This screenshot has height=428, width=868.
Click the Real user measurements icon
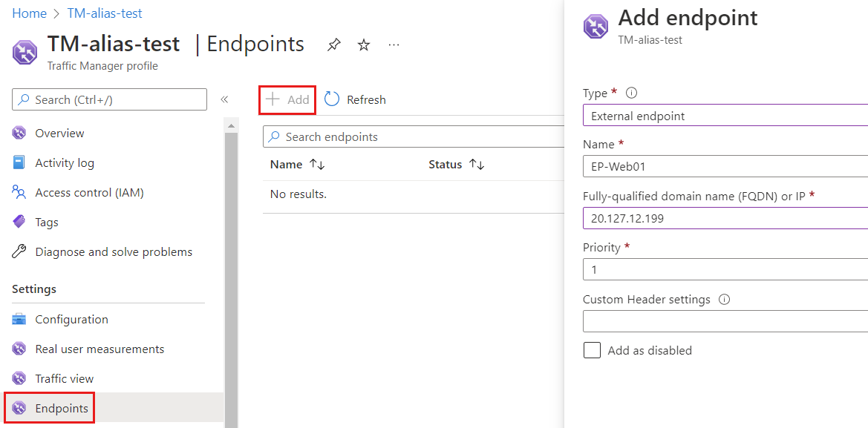point(19,349)
